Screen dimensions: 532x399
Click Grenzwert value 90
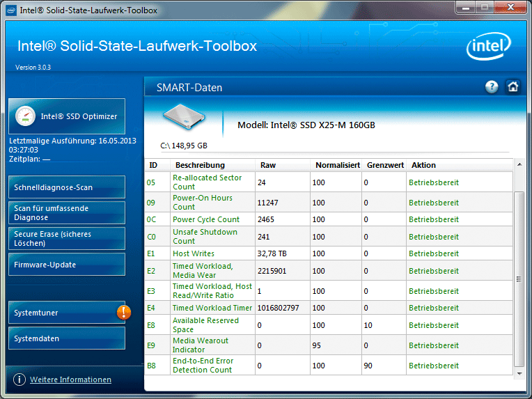368,366
